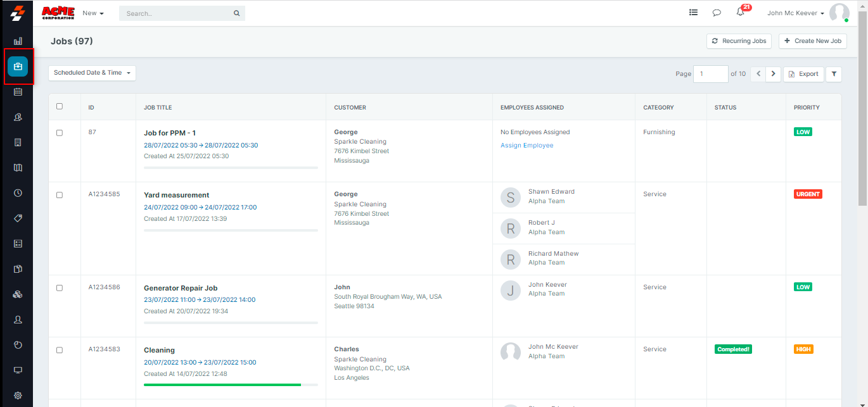Open notifications bell with 21 badge
This screenshot has height=407, width=868.
click(740, 13)
